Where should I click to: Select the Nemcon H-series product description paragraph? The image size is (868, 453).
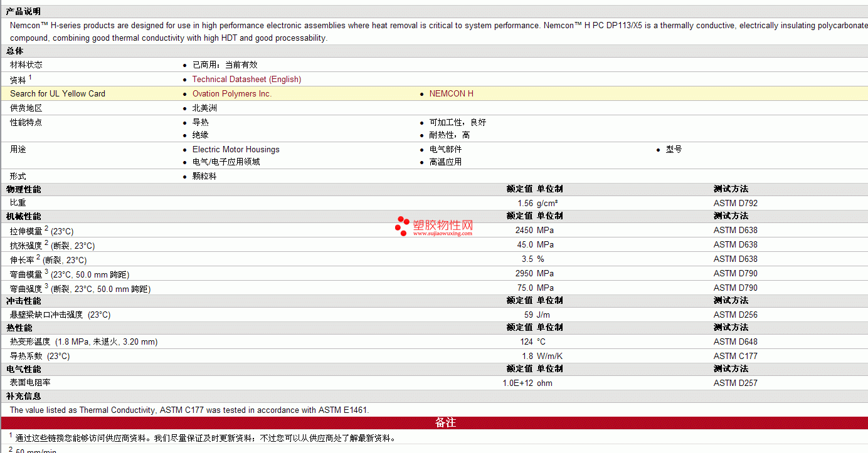point(438,32)
